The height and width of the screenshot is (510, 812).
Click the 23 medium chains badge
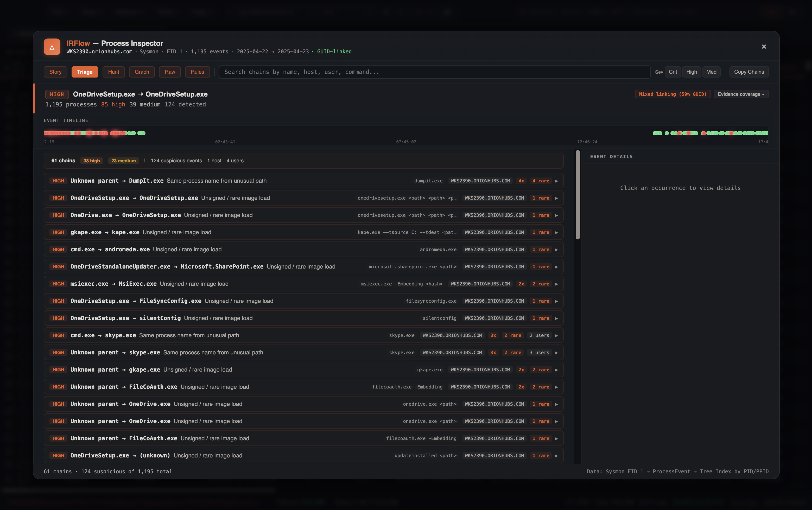123,161
